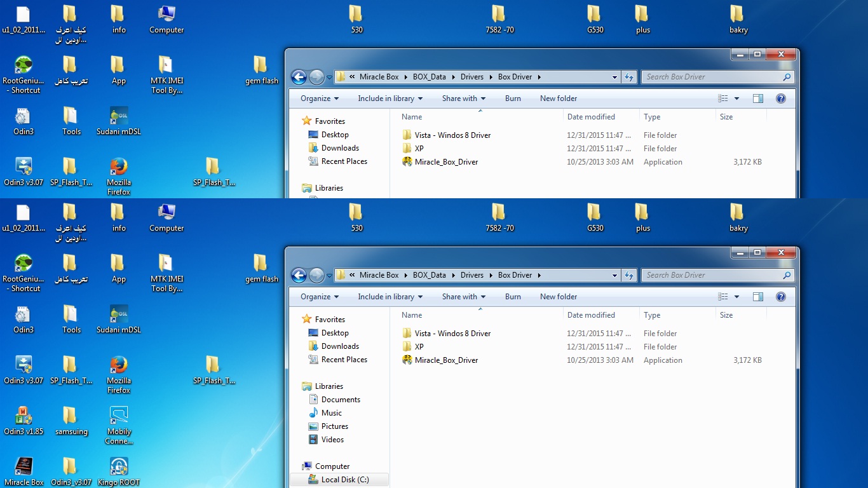Show the preview pane in the upper Explorer window
868x488 pixels.
point(758,98)
